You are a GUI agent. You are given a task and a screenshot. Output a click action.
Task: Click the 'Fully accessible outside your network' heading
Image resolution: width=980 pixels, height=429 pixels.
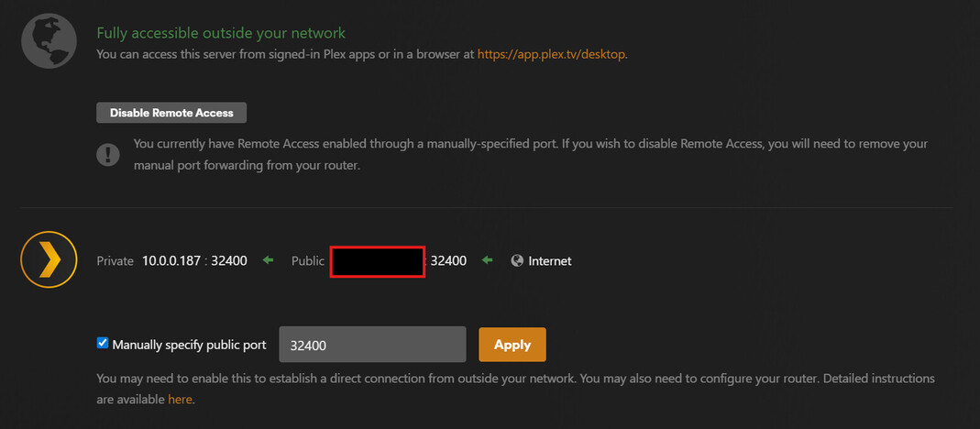(x=221, y=34)
